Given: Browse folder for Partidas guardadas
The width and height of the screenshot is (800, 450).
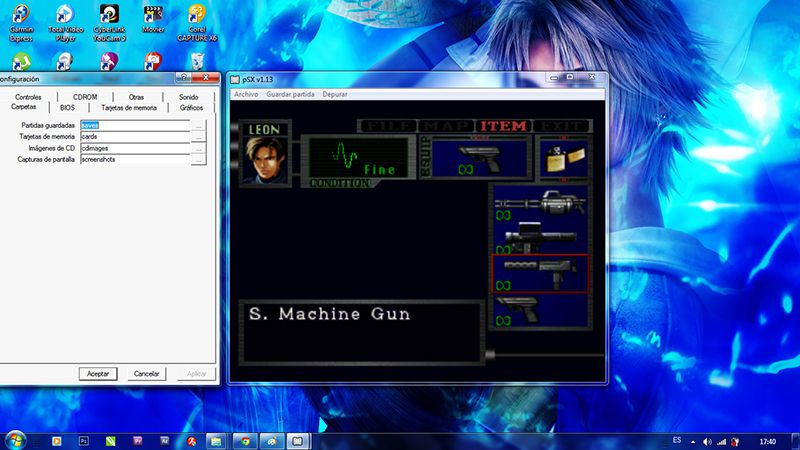Looking at the screenshot, I should point(198,125).
